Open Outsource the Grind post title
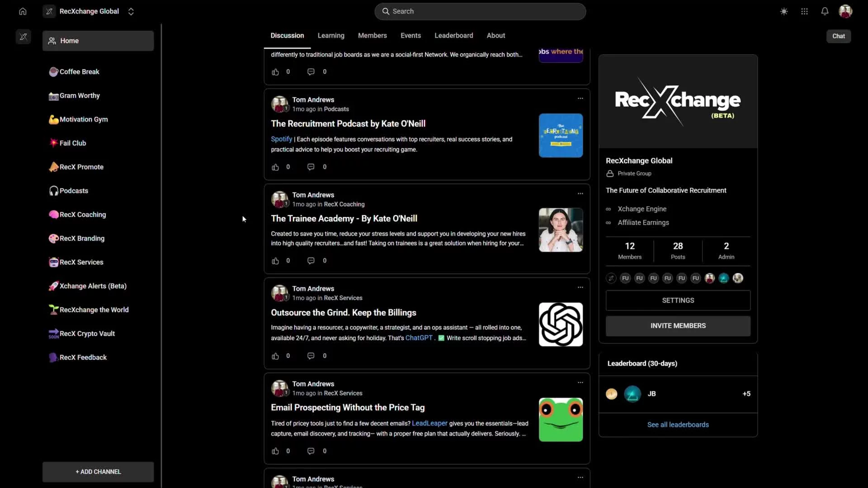The width and height of the screenshot is (868, 488). 344,313
